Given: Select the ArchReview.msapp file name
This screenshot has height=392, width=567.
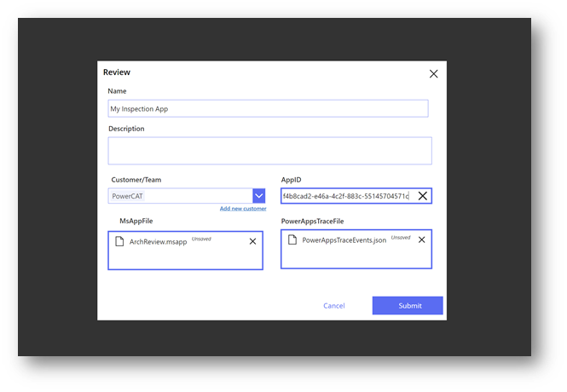Looking at the screenshot, I should 158,242.
